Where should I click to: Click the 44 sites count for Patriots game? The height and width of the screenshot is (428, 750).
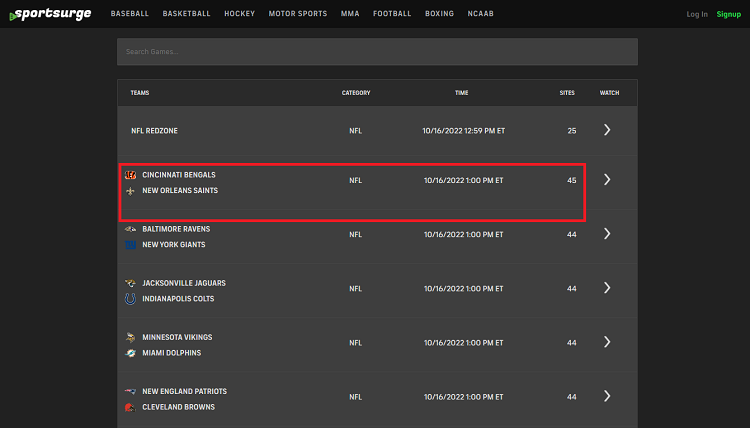tap(572, 397)
